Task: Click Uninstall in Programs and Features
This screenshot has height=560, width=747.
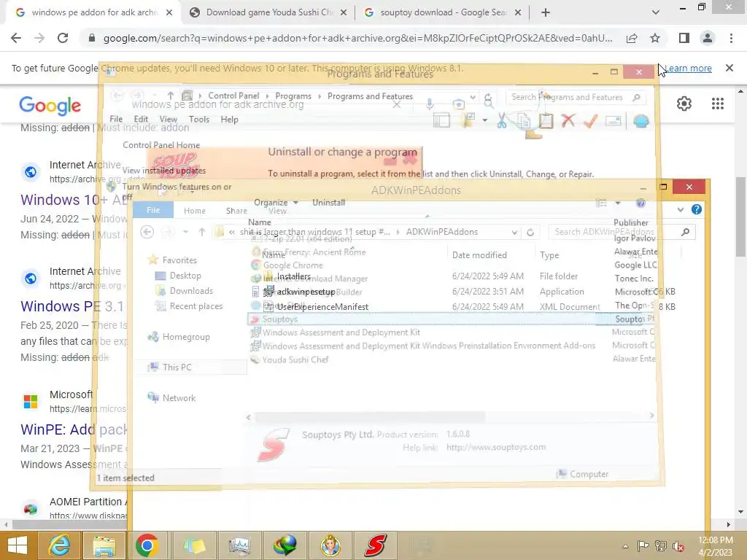Action: click(328, 203)
